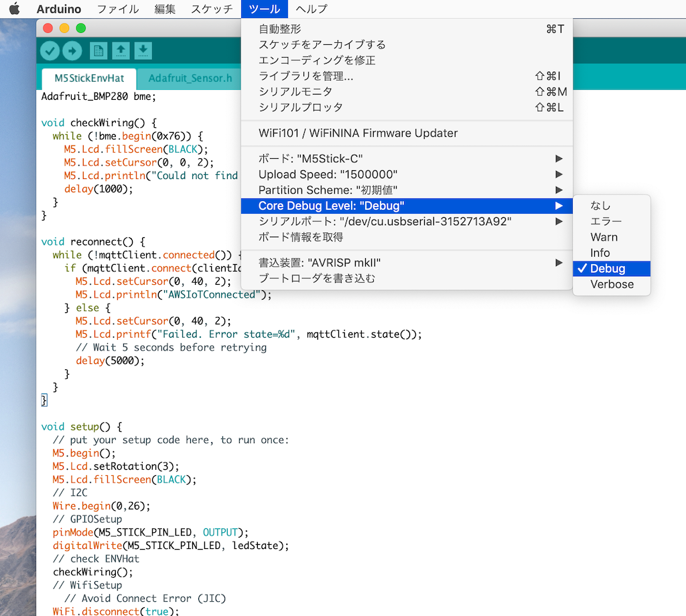Select スケッチをアーカイブする menu entry
The image size is (686, 616).
(x=407, y=45)
